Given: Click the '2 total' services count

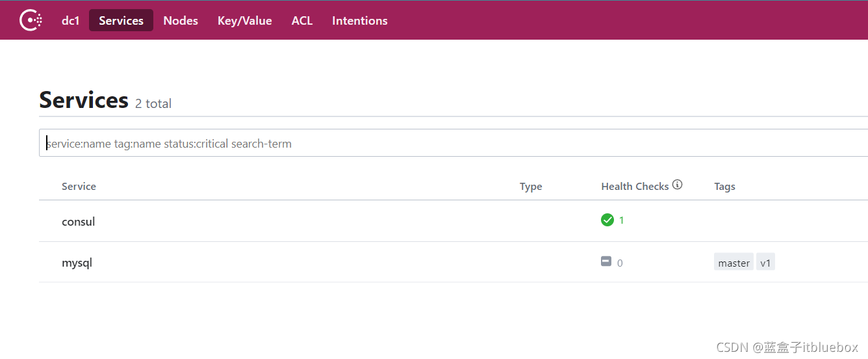Looking at the screenshot, I should click(x=153, y=103).
